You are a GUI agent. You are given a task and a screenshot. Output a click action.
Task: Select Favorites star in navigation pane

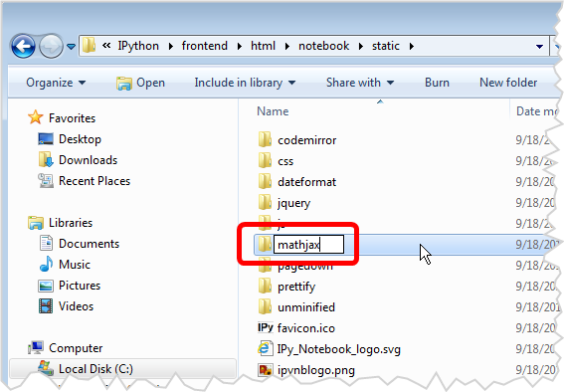tap(35, 117)
